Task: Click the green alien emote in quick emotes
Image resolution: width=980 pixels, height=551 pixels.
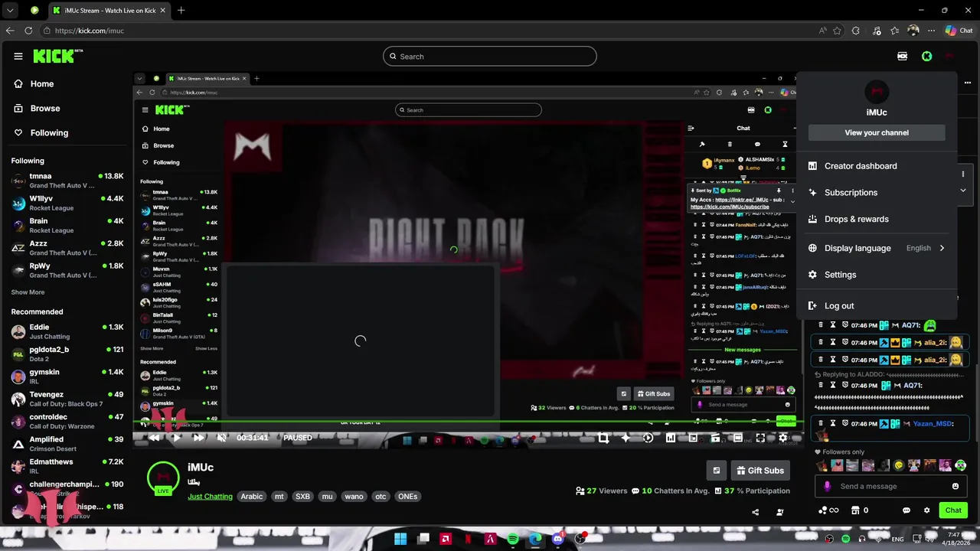Action: point(961,465)
